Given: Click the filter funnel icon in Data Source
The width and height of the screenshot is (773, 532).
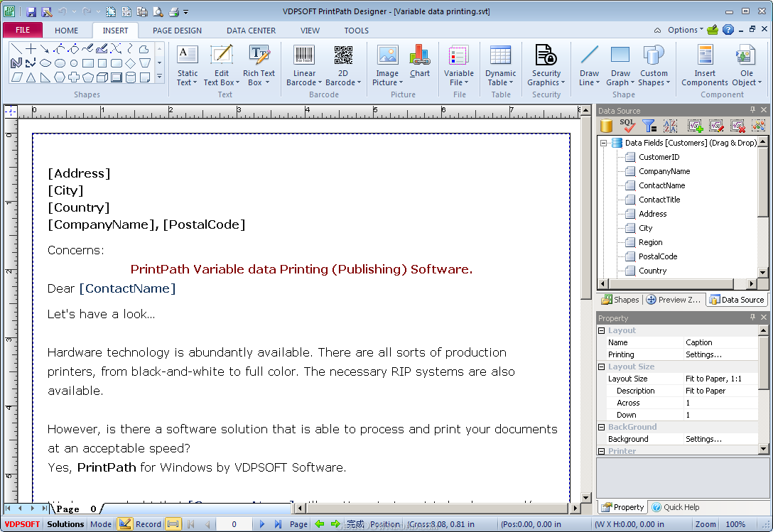Looking at the screenshot, I should [649, 126].
